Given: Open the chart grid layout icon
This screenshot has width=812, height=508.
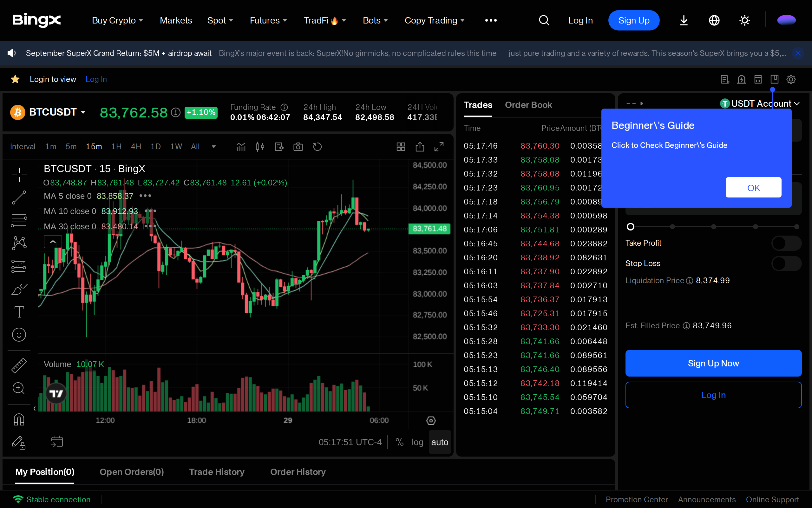Looking at the screenshot, I should click(x=401, y=147).
